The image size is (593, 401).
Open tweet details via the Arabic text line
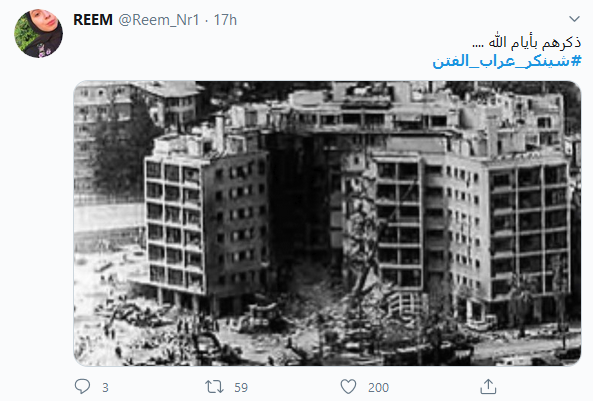[526, 42]
